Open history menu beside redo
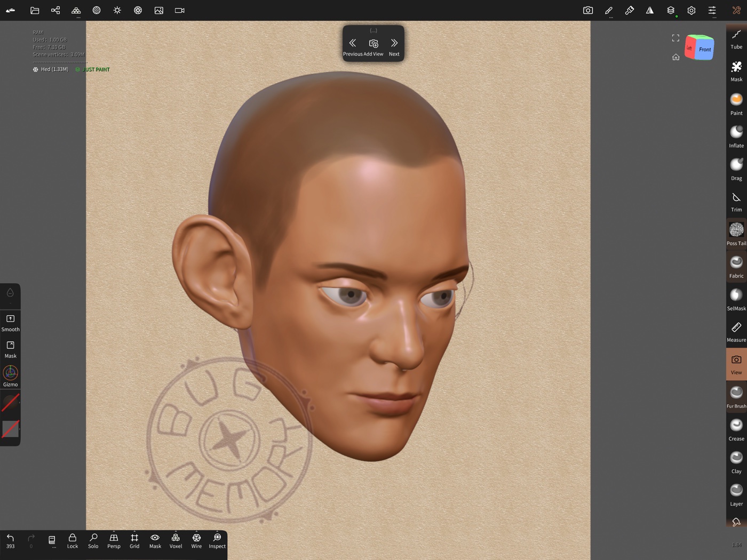Image resolution: width=747 pixels, height=560 pixels. click(x=52, y=541)
